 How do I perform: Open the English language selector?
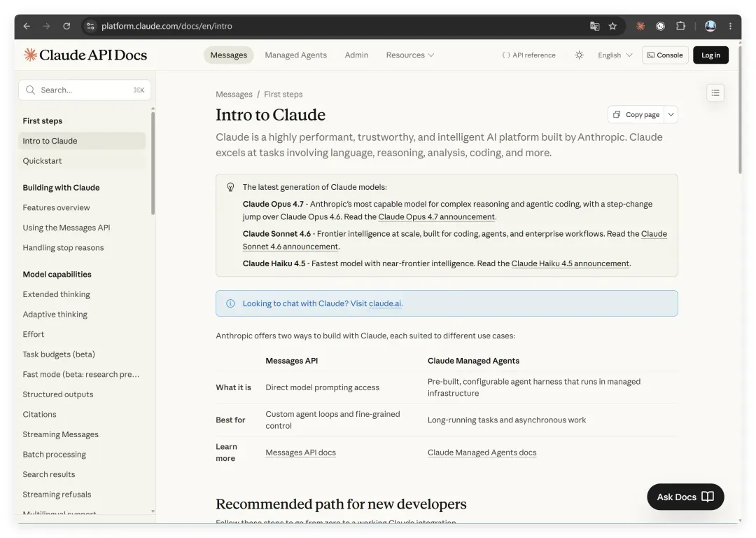[x=615, y=55]
